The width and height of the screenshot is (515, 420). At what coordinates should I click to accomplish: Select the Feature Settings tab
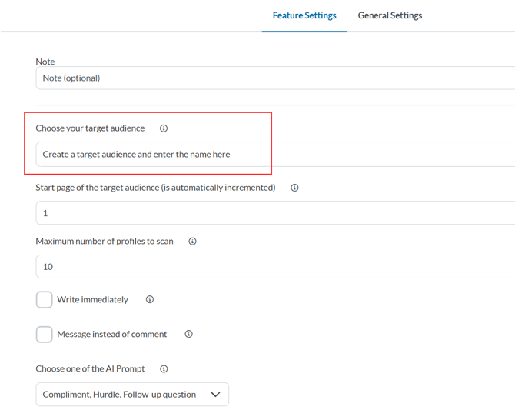coord(304,15)
